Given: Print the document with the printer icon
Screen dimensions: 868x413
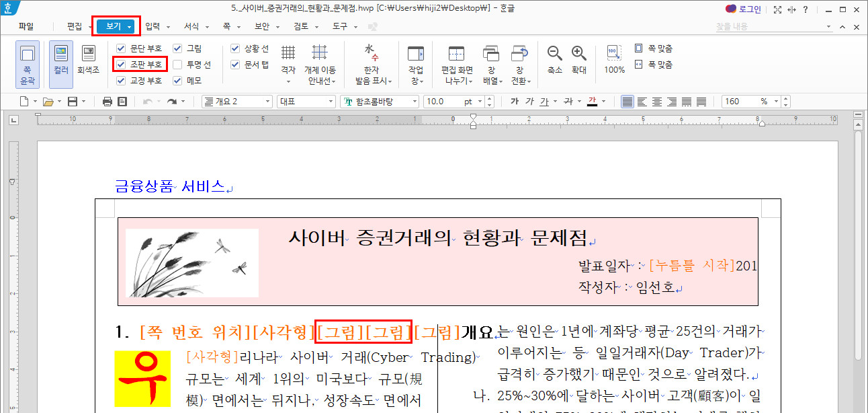Looking at the screenshot, I should pyautogui.click(x=107, y=102).
